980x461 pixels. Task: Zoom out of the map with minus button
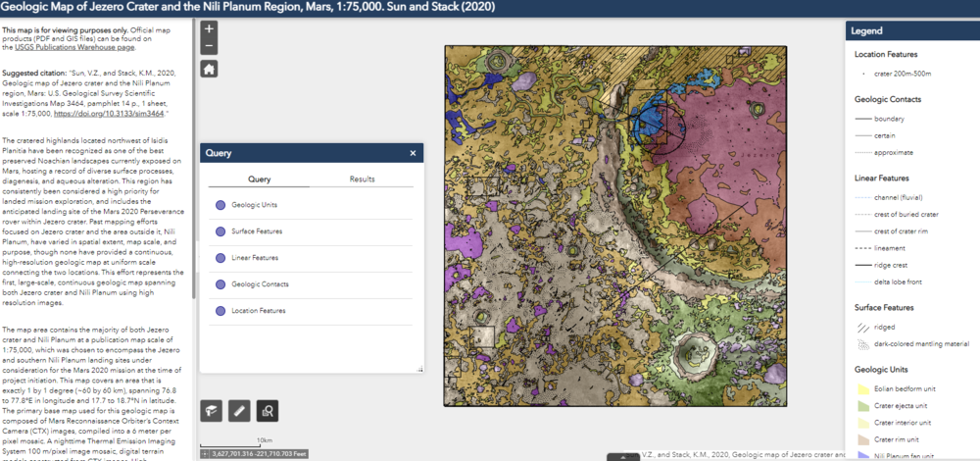pyautogui.click(x=209, y=47)
